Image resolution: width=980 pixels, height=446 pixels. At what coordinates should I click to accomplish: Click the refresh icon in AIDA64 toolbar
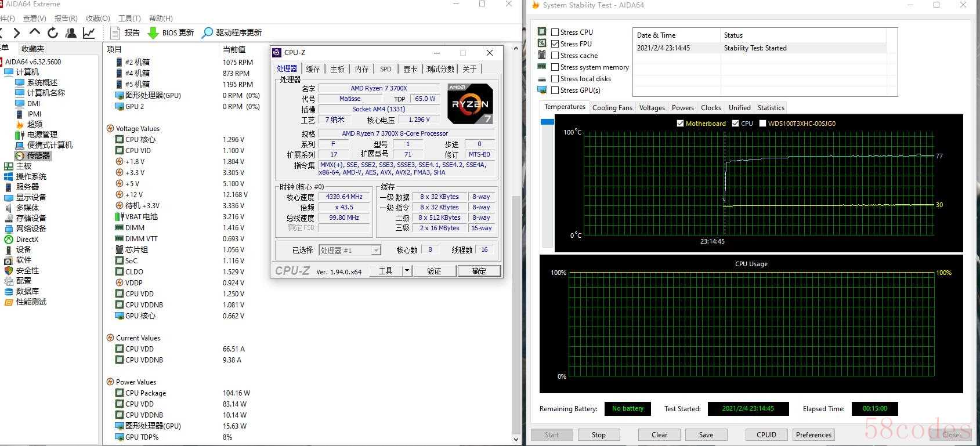[x=53, y=33]
